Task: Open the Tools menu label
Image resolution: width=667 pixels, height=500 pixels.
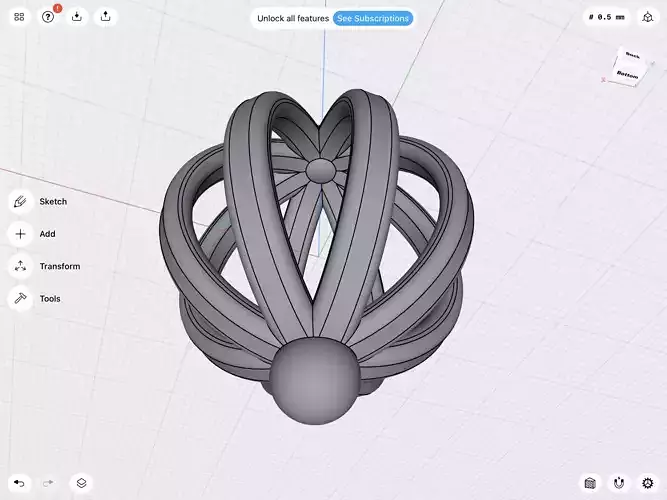Action: click(50, 299)
